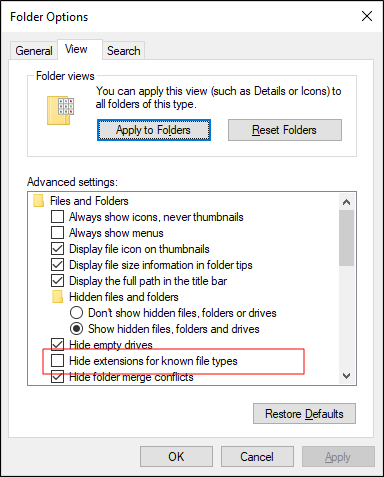Click Restore Defaults button
Viewport: 384px width, 477px height.
click(304, 414)
